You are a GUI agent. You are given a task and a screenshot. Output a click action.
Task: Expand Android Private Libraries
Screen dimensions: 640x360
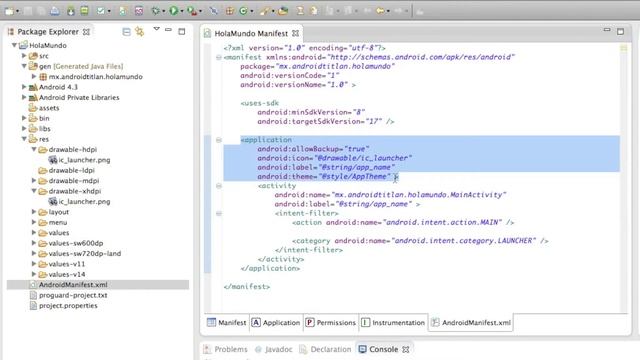[24, 97]
